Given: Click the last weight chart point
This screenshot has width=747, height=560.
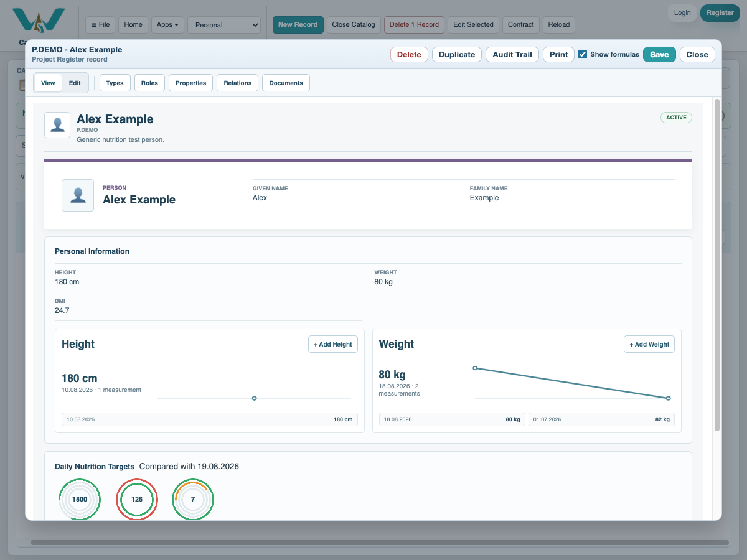Looking at the screenshot, I should [x=668, y=398].
